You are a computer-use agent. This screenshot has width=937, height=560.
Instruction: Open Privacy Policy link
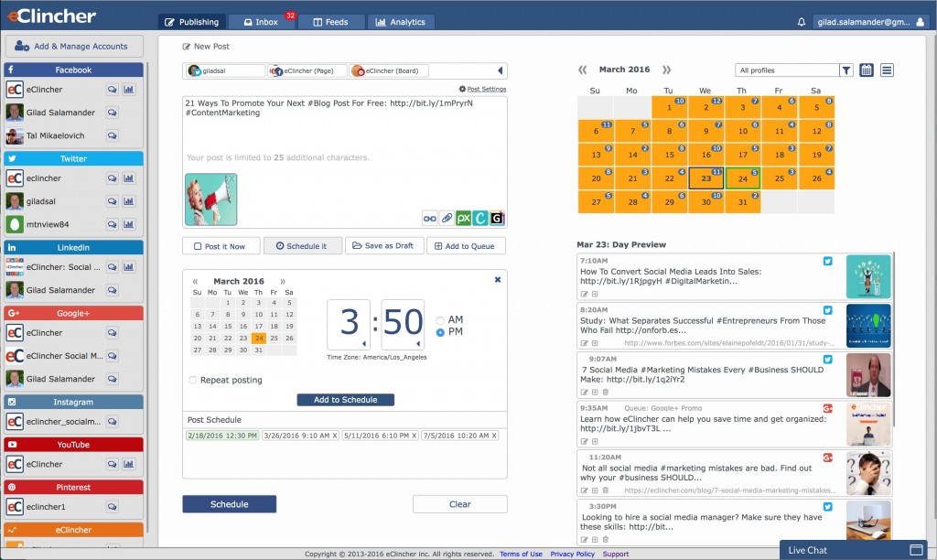[573, 554]
